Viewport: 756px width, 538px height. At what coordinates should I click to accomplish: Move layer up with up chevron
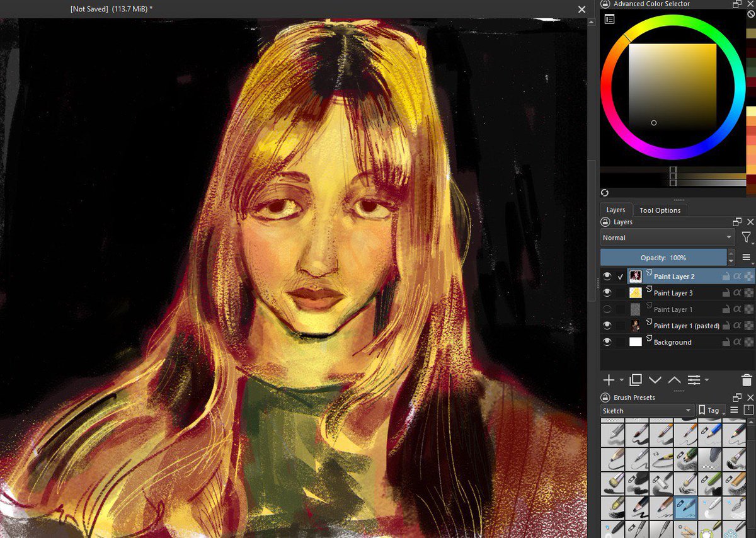(x=674, y=380)
